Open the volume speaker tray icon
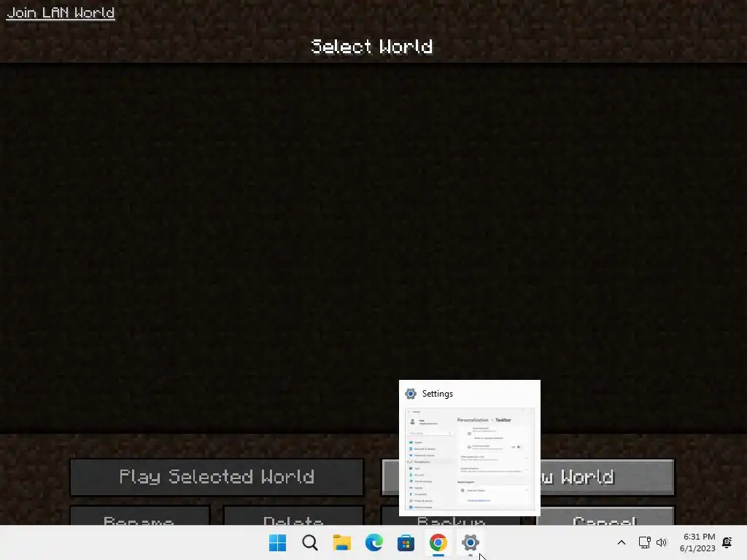Screen dimensions: 747x560 [661, 542]
